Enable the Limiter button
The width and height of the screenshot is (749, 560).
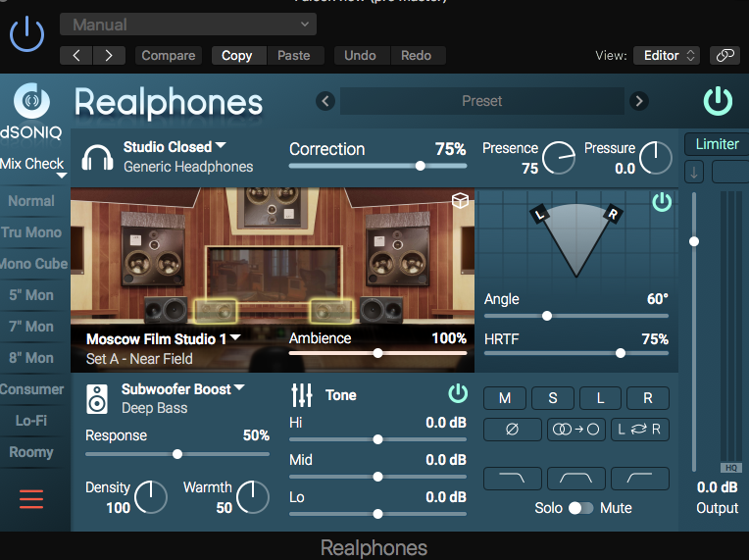pyautogui.click(x=717, y=144)
